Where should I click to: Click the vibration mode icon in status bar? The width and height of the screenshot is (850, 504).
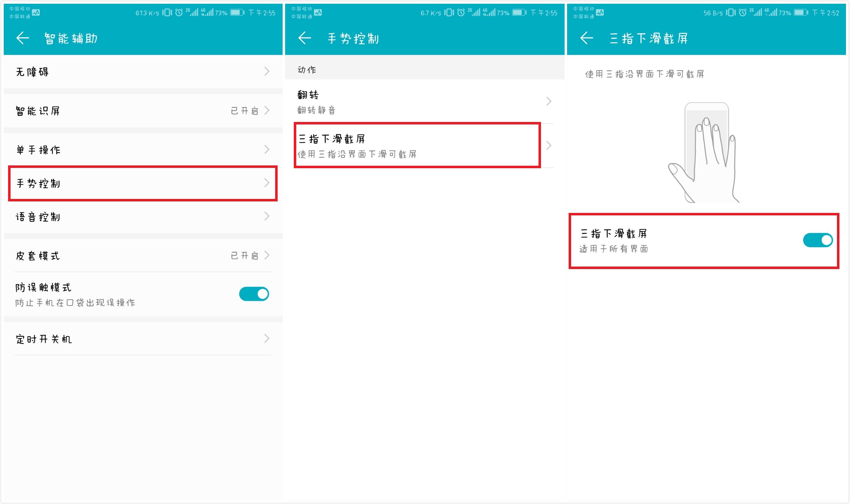(x=167, y=12)
